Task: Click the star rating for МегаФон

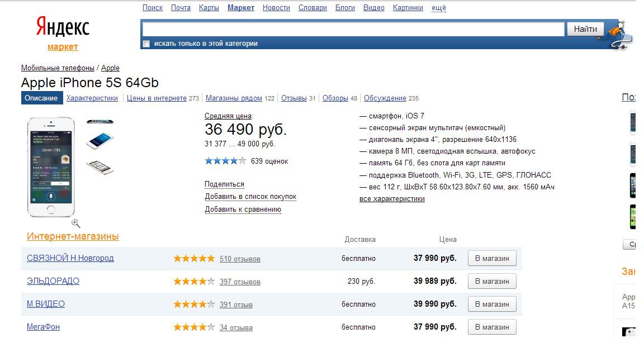Action: (x=194, y=327)
